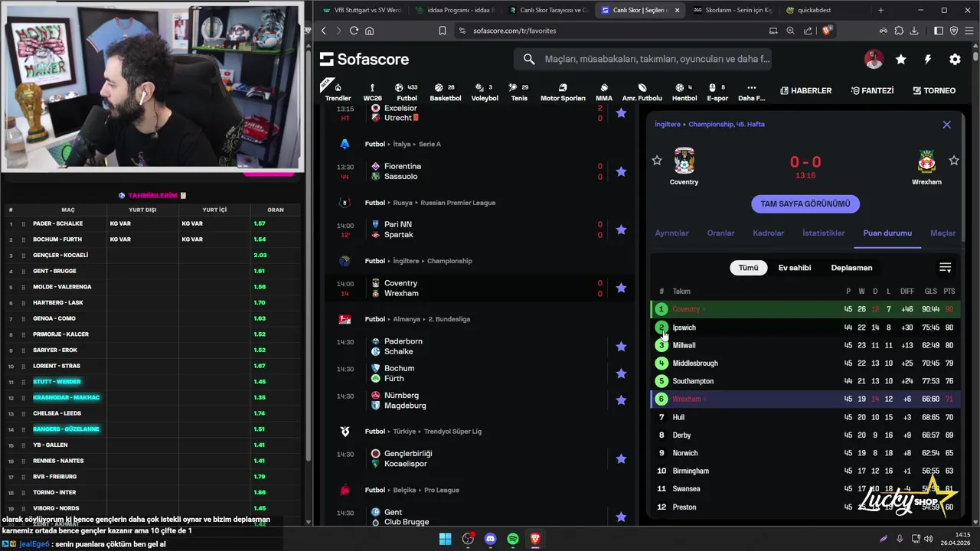980x551 pixels.
Task: Select the Futbol sport icon
Action: [407, 92]
